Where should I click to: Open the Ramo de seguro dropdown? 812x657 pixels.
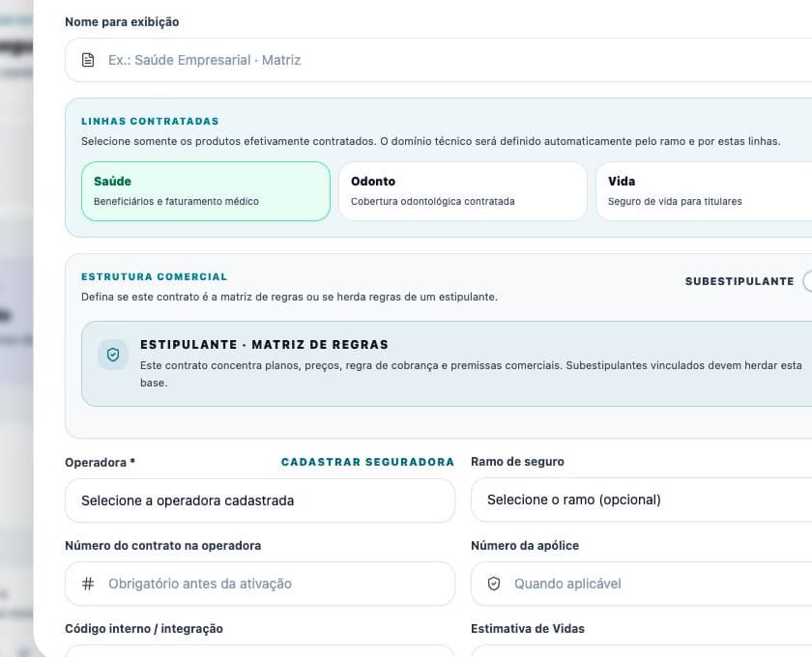click(641, 500)
